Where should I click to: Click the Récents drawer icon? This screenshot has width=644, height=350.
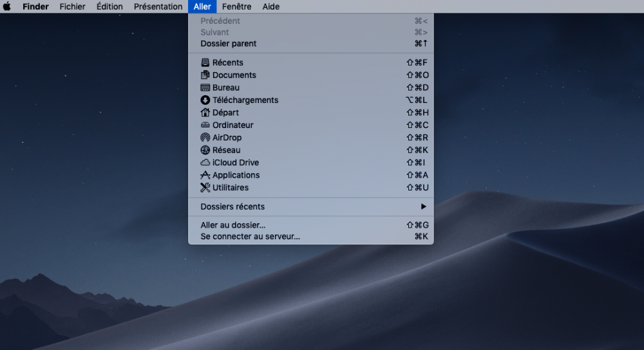[205, 62]
